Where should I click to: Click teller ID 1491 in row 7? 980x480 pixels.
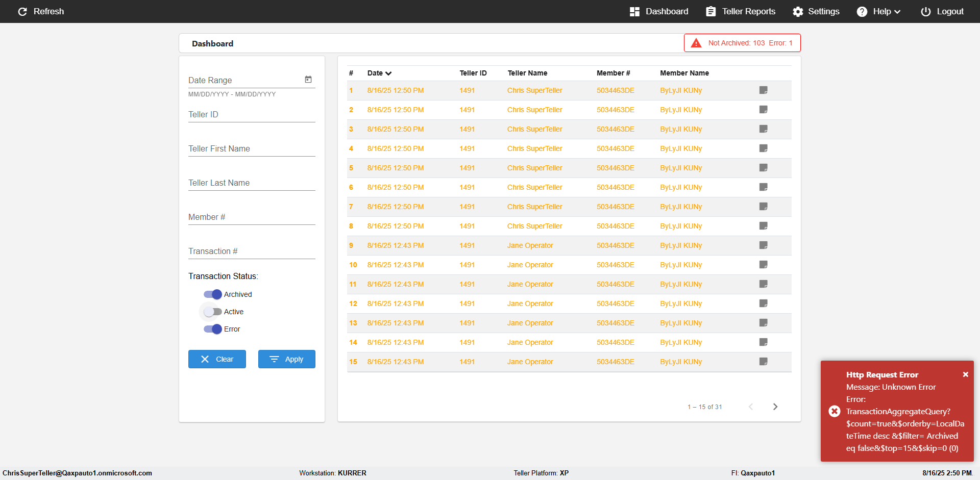467,207
